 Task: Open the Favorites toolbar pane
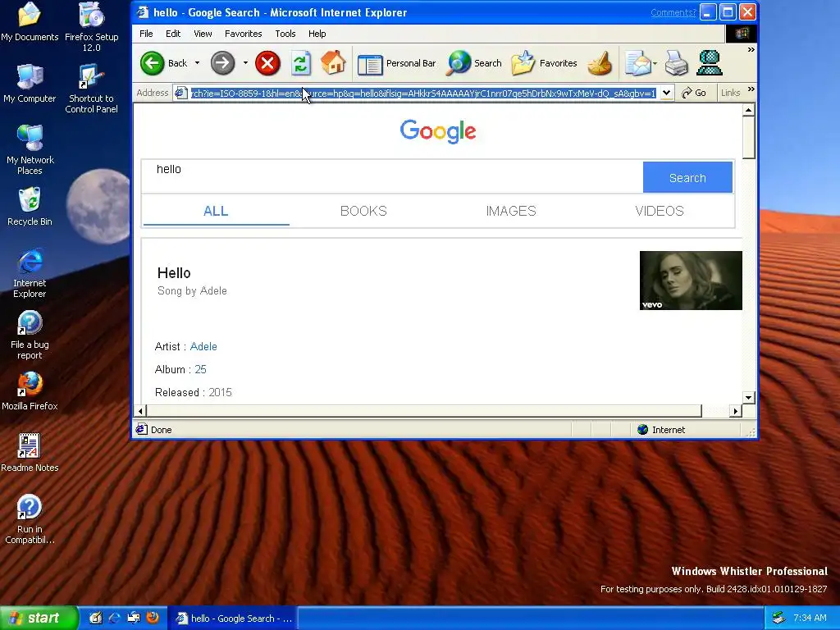pyautogui.click(x=545, y=63)
